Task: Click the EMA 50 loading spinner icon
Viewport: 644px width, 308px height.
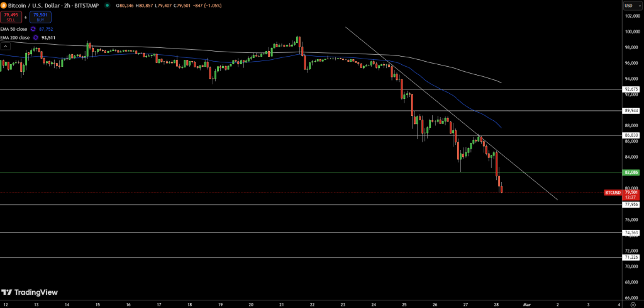Action: (34, 29)
